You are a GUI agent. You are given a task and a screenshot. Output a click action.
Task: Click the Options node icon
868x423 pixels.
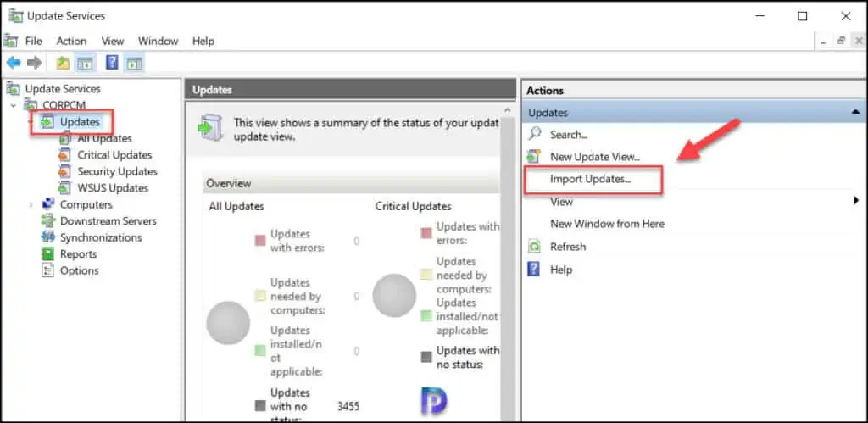(48, 270)
